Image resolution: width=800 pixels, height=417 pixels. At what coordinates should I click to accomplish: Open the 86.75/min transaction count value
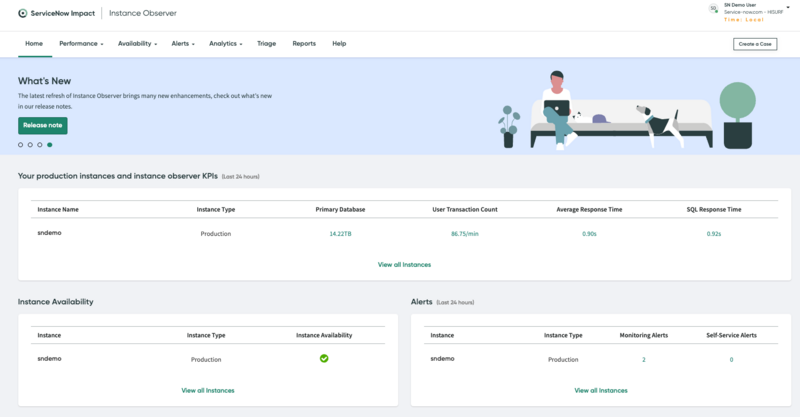click(465, 234)
